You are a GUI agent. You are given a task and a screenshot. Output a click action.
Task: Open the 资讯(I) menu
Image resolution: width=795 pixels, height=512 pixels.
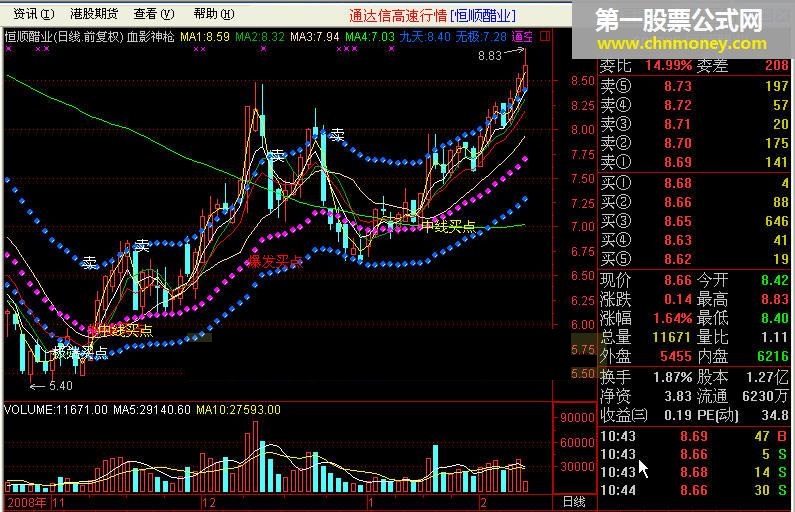tap(33, 14)
